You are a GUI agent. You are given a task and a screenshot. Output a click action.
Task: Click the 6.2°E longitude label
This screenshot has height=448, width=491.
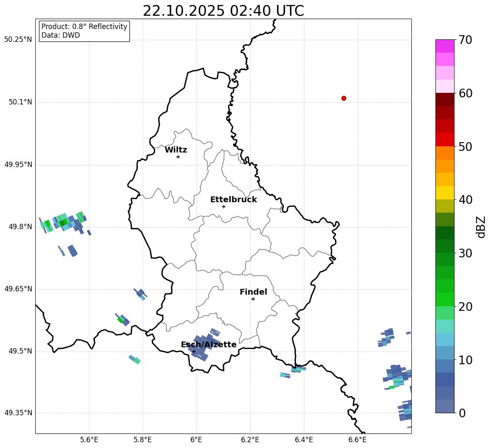coord(250,440)
